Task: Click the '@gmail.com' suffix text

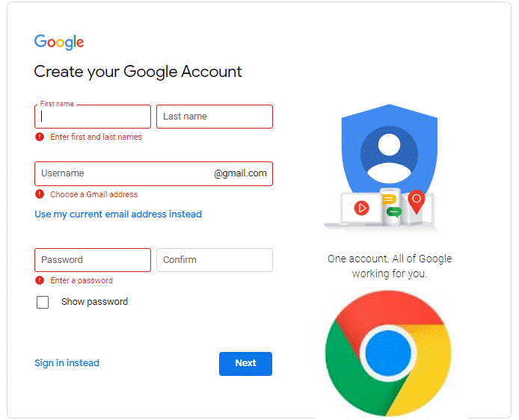Action: coord(240,173)
